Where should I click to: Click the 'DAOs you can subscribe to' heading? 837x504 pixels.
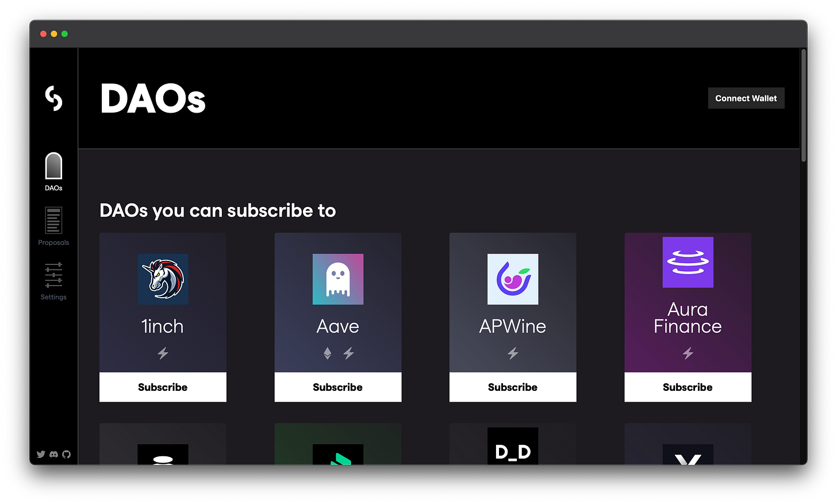(x=218, y=210)
